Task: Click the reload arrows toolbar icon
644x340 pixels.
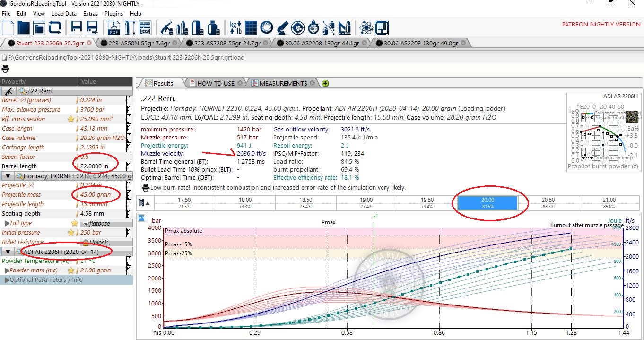Action: pyautogui.click(x=55, y=28)
